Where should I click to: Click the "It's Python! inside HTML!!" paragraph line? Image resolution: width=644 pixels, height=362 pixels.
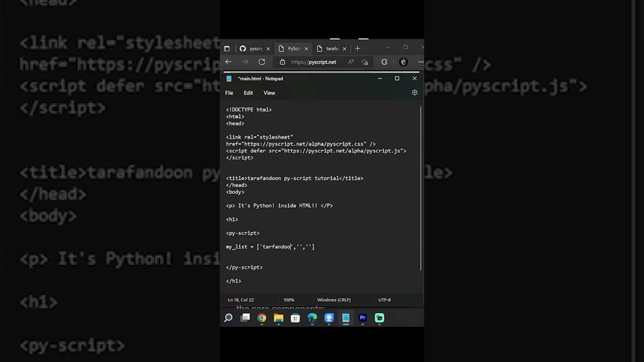pos(279,205)
